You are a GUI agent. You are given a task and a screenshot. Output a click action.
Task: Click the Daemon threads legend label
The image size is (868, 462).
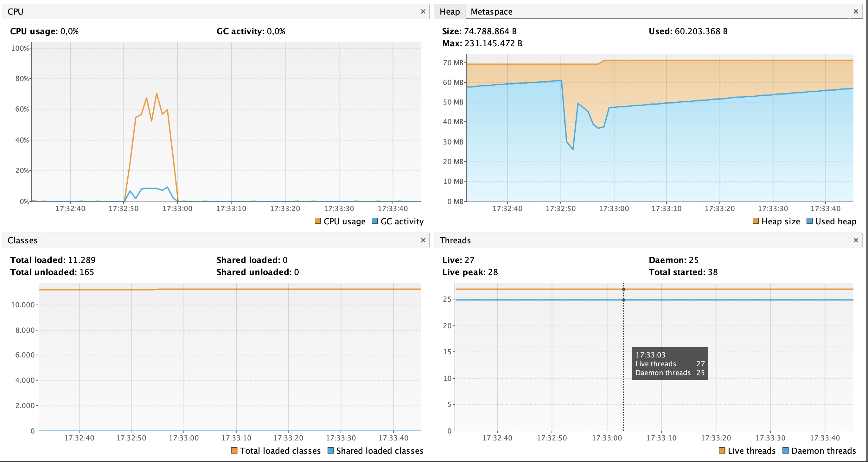click(824, 451)
